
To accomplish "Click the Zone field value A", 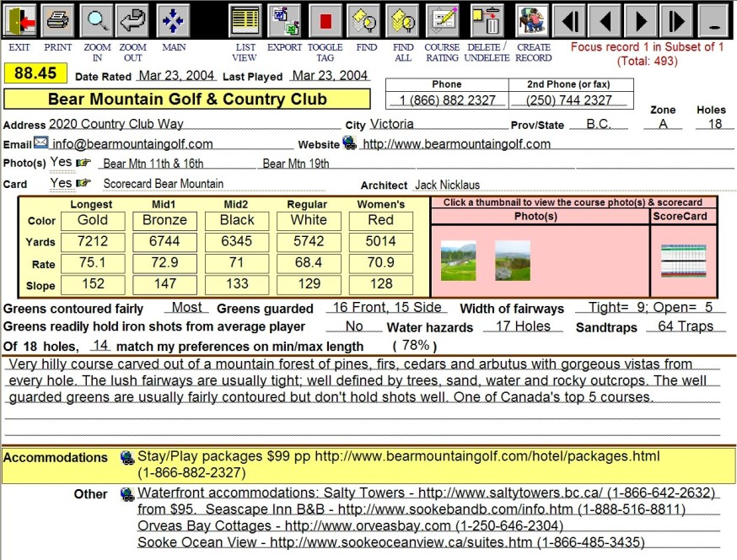I will (663, 124).
